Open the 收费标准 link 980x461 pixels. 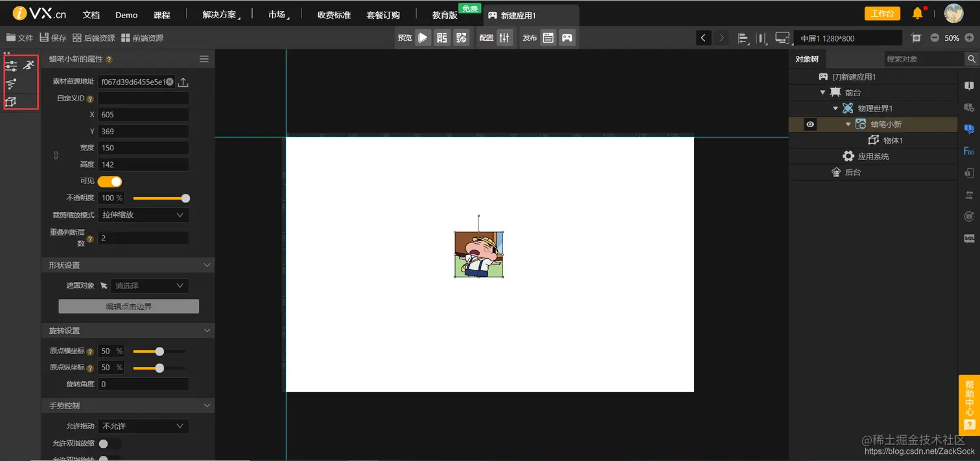pos(334,15)
